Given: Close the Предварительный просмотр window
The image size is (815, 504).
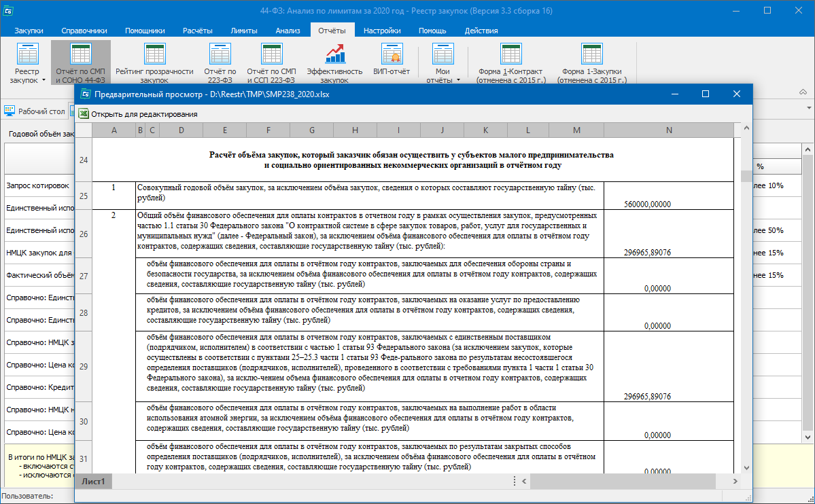Looking at the screenshot, I should click(x=737, y=94).
